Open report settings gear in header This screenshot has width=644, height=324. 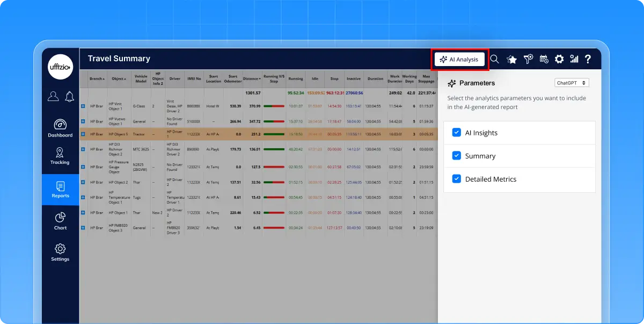point(559,59)
